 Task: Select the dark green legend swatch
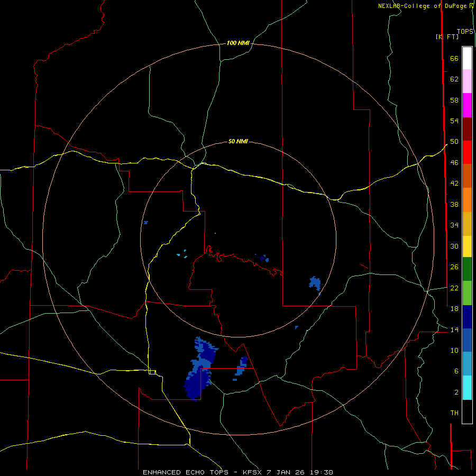[467, 269]
